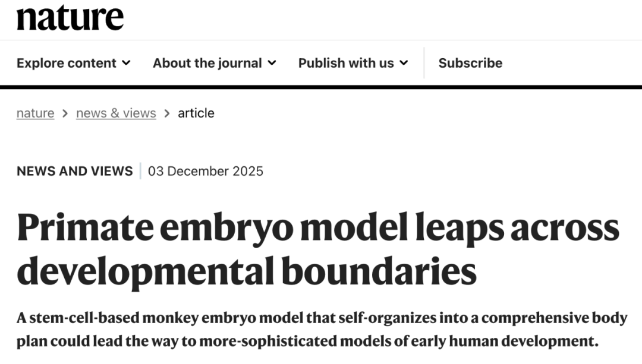Image resolution: width=642 pixels, height=364 pixels.
Task: Open the news & views breadcrumb link
Action: 116,113
